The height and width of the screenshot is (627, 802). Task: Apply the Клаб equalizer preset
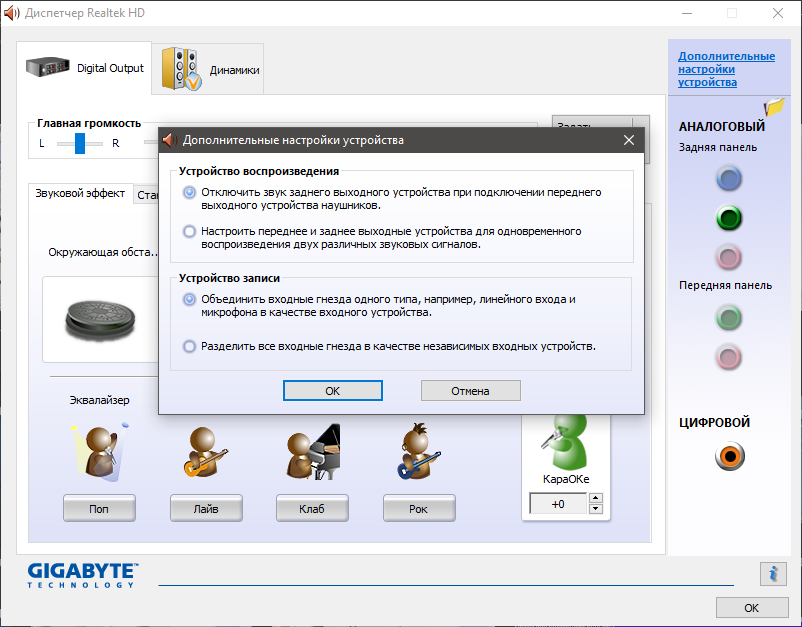click(x=312, y=508)
